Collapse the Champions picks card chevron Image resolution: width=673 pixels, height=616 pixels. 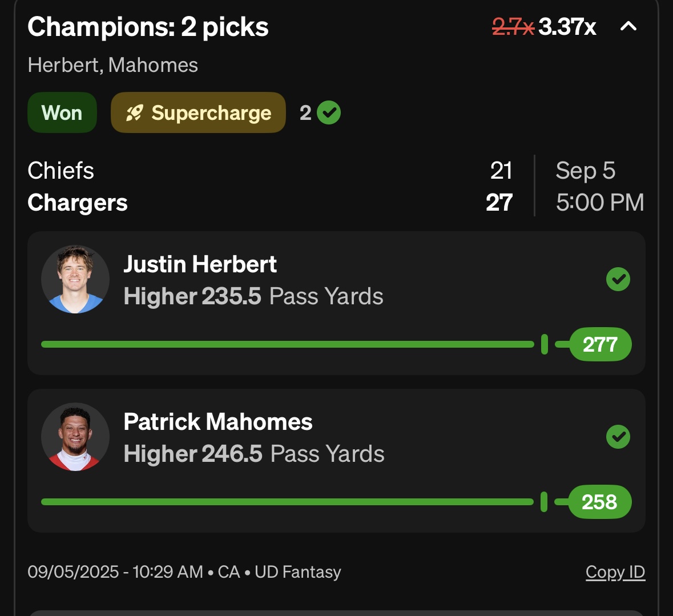coord(628,27)
